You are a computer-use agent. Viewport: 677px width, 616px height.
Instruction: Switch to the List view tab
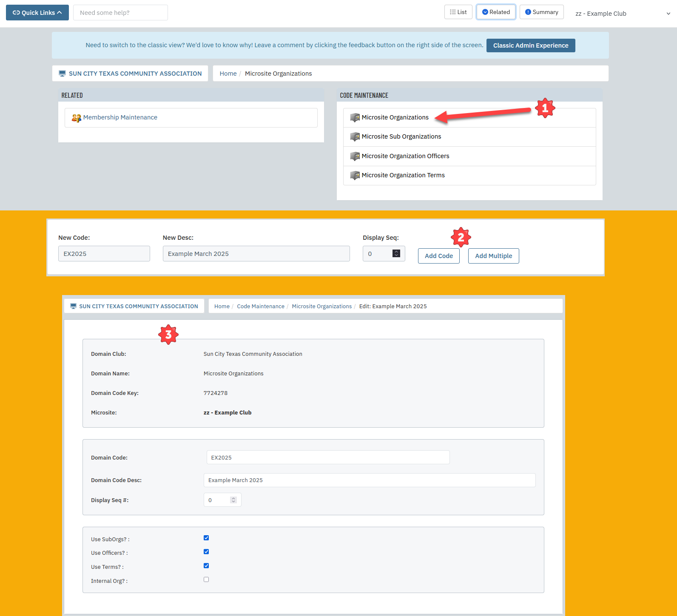pyautogui.click(x=458, y=12)
